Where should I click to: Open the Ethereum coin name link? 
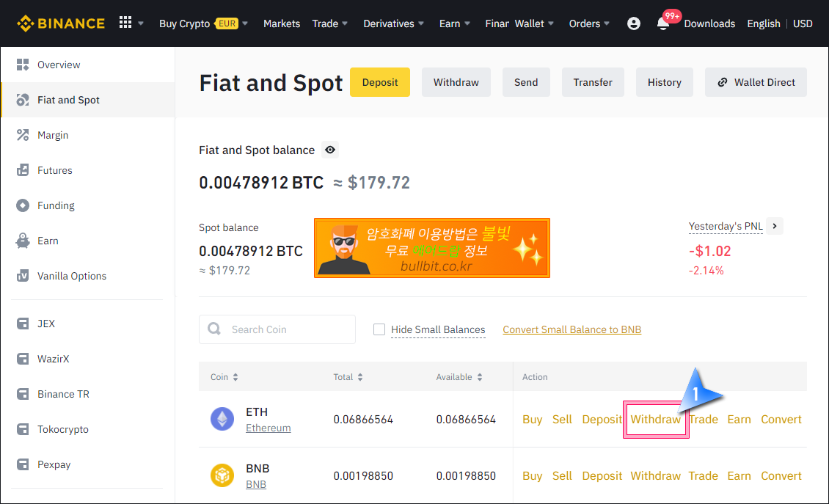pyautogui.click(x=268, y=428)
